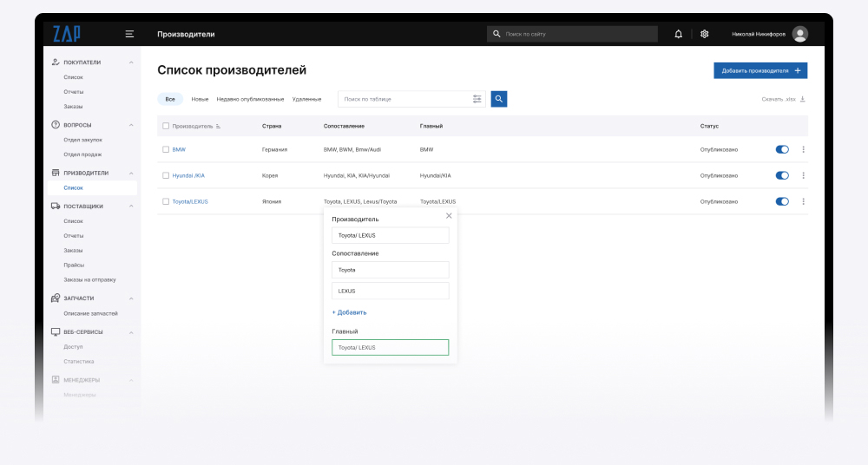This screenshot has height=465, width=868.
Task: Click the Поставщики truck icon
Action: pos(56,206)
